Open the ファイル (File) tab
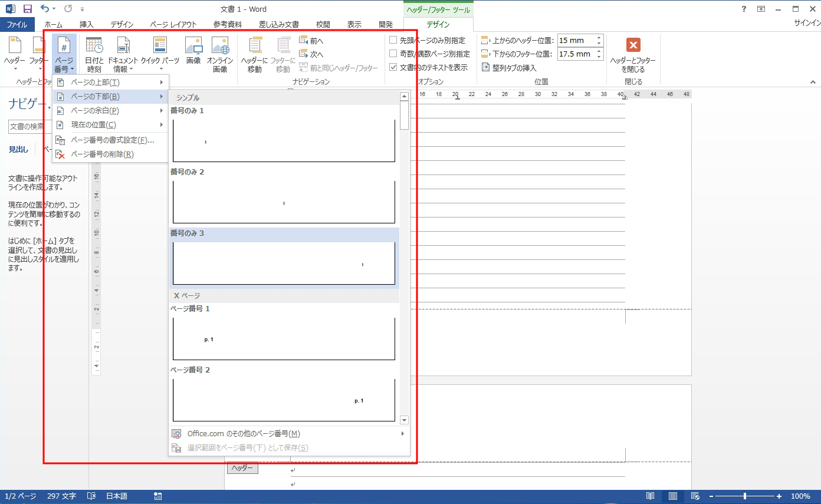Image resolution: width=821 pixels, height=504 pixels. tap(17, 25)
